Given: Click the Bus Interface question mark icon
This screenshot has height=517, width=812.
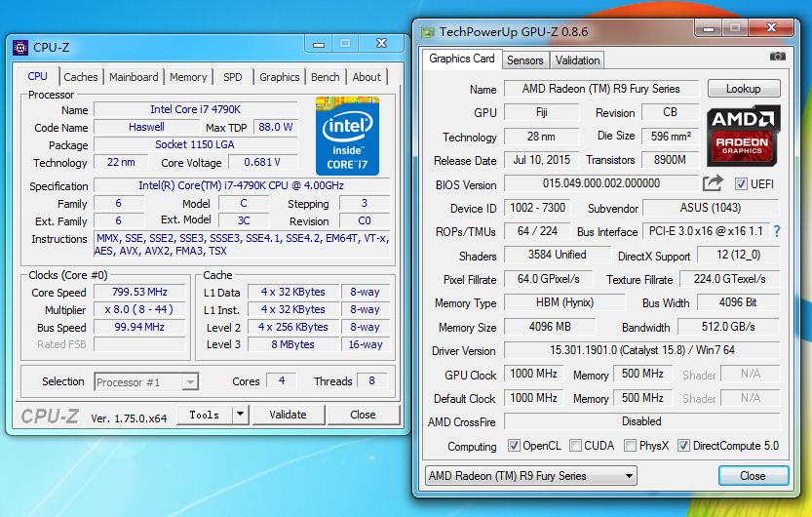Looking at the screenshot, I should 776,231.
